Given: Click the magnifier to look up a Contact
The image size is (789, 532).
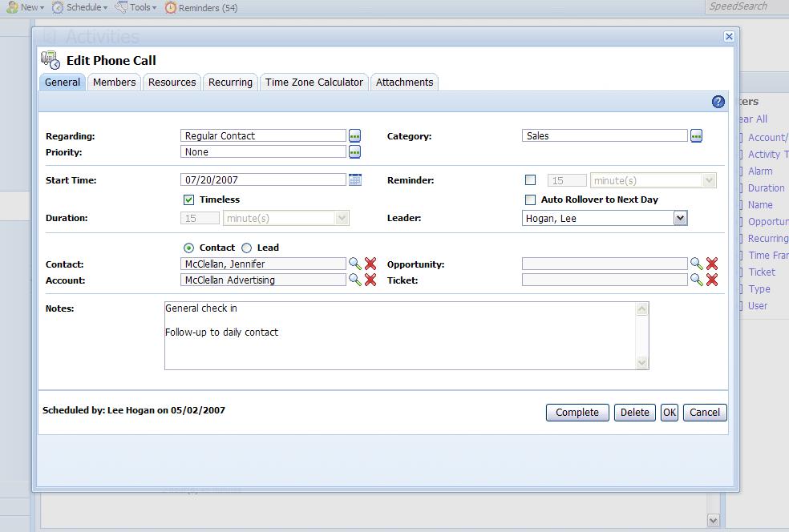Looking at the screenshot, I should [354, 264].
